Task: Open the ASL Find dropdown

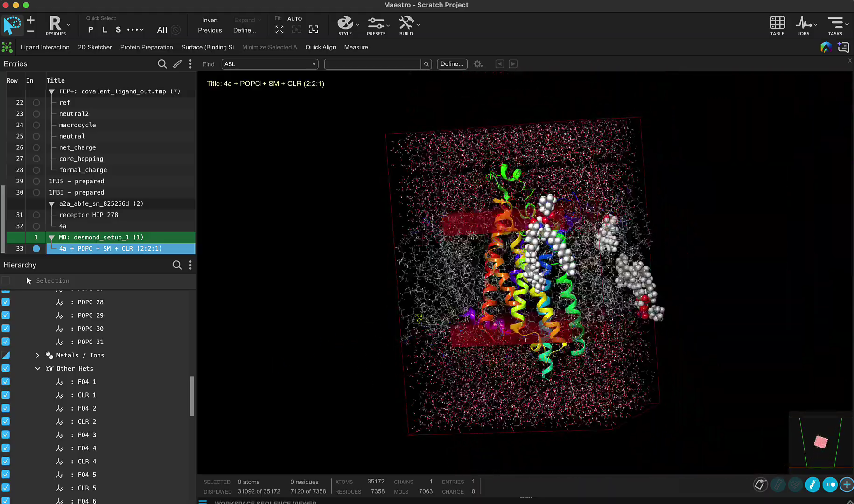Action: (270, 64)
